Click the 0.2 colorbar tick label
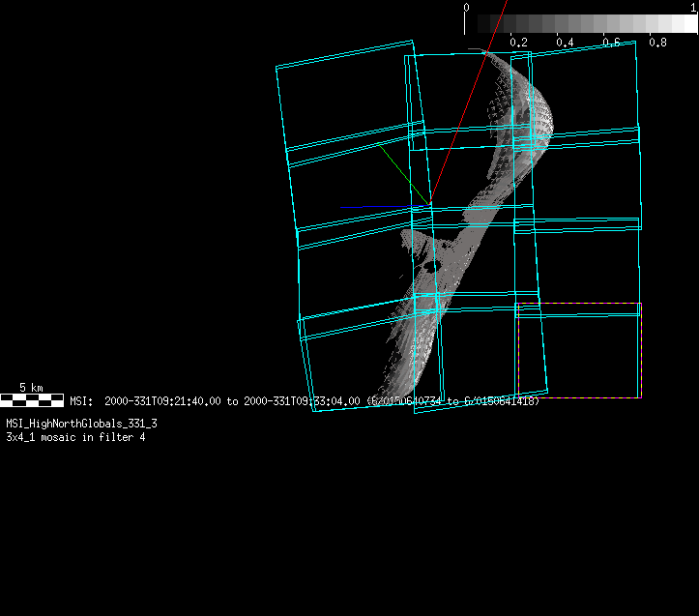 518,43
